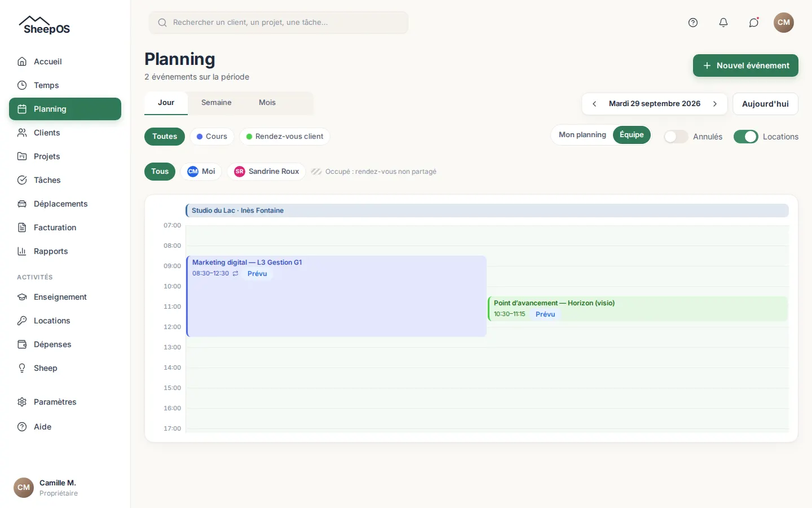
Task: Go to next day with right chevron
Action: point(715,104)
